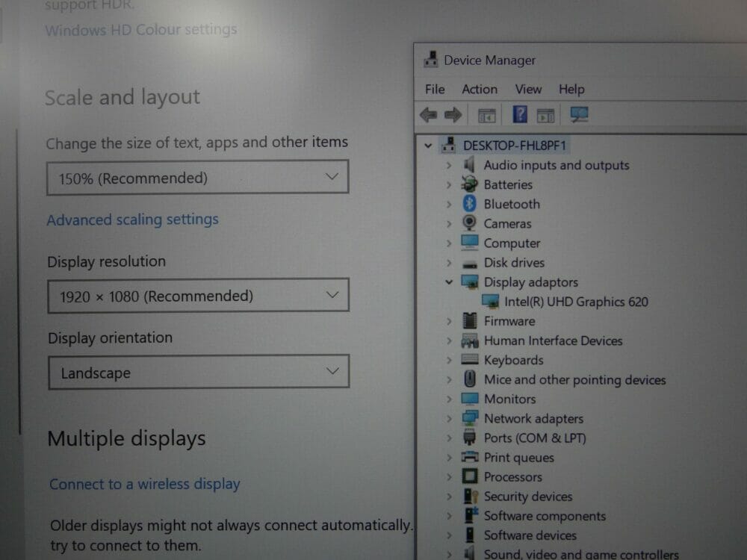747x560 pixels.
Task: Select the Human Interface Devices label
Action: [x=553, y=340]
